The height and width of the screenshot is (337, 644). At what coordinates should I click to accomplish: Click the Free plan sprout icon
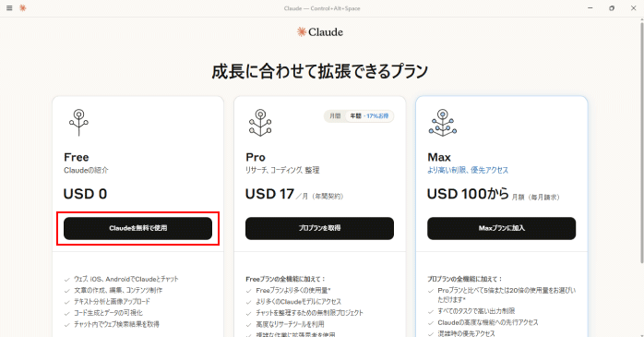click(x=78, y=123)
